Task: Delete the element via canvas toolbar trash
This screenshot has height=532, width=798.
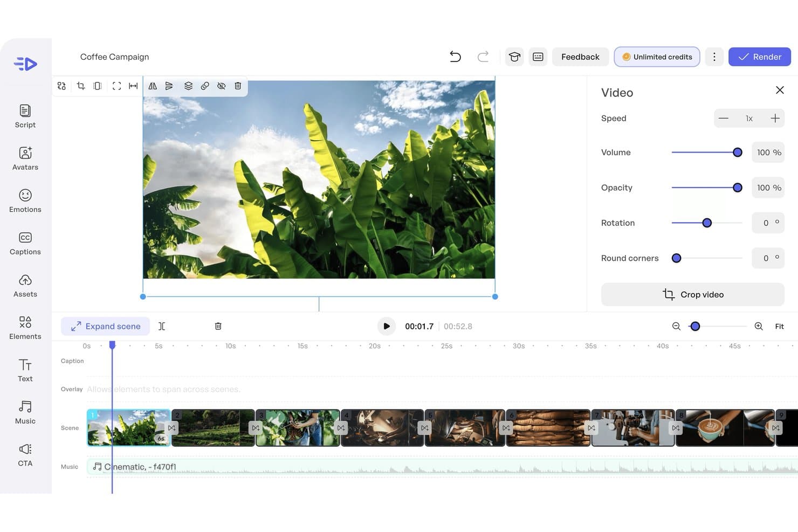Action: point(238,86)
